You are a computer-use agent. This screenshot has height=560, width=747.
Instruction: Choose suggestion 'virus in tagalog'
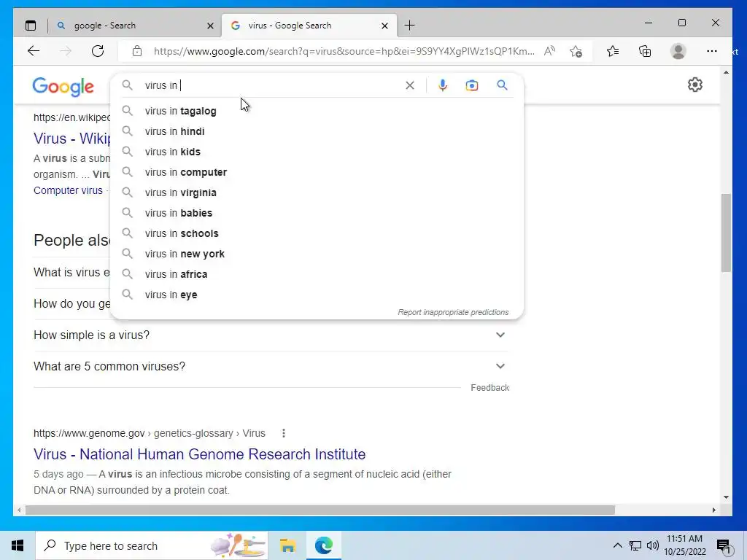pos(317,111)
